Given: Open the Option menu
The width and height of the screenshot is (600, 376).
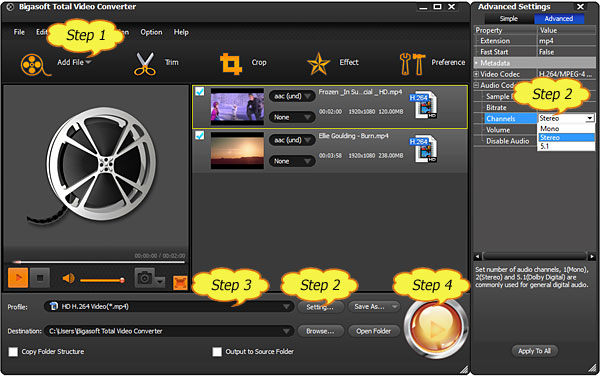Looking at the screenshot, I should tap(151, 32).
